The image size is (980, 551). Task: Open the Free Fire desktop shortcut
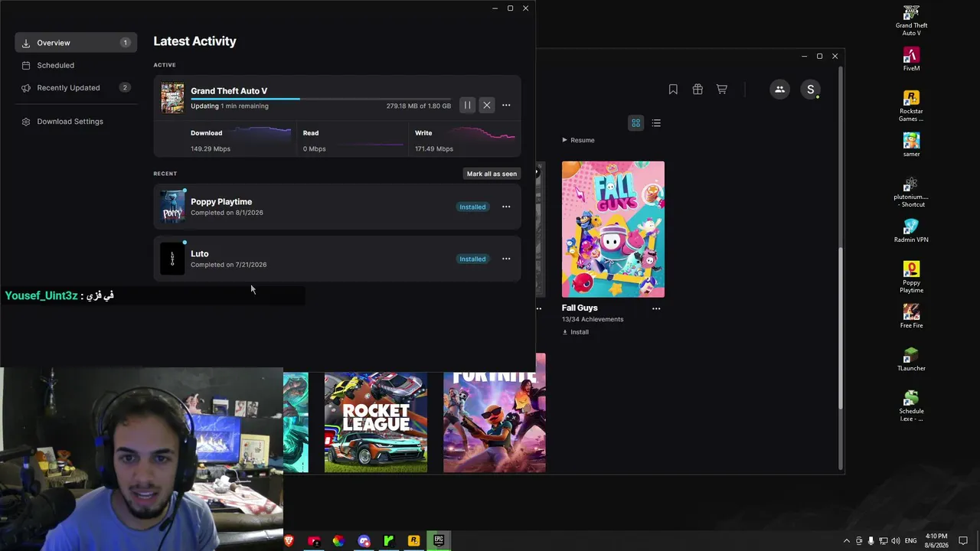tap(911, 317)
